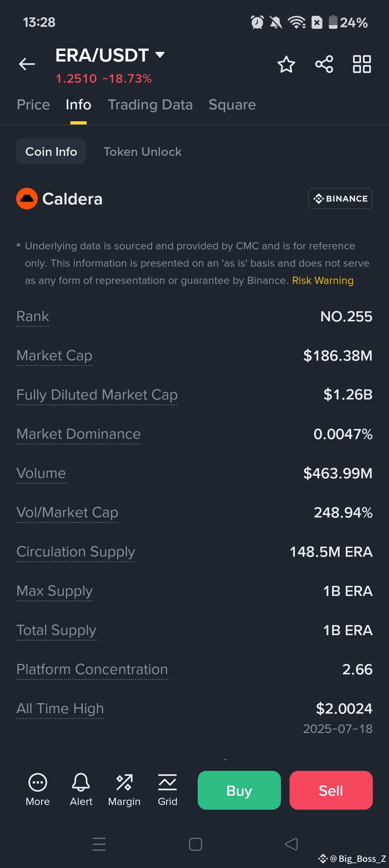
Task: Expand the ERA/USDT pair dropdown arrow
Action: (160, 55)
